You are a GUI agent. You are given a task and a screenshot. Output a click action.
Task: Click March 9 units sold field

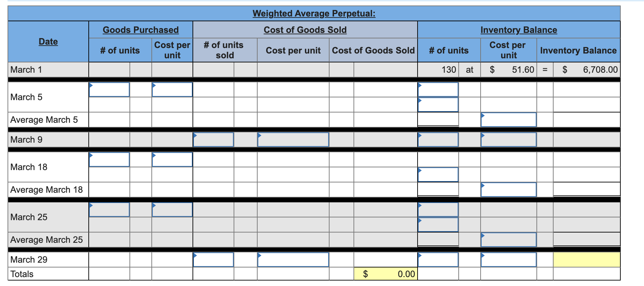[x=213, y=140]
